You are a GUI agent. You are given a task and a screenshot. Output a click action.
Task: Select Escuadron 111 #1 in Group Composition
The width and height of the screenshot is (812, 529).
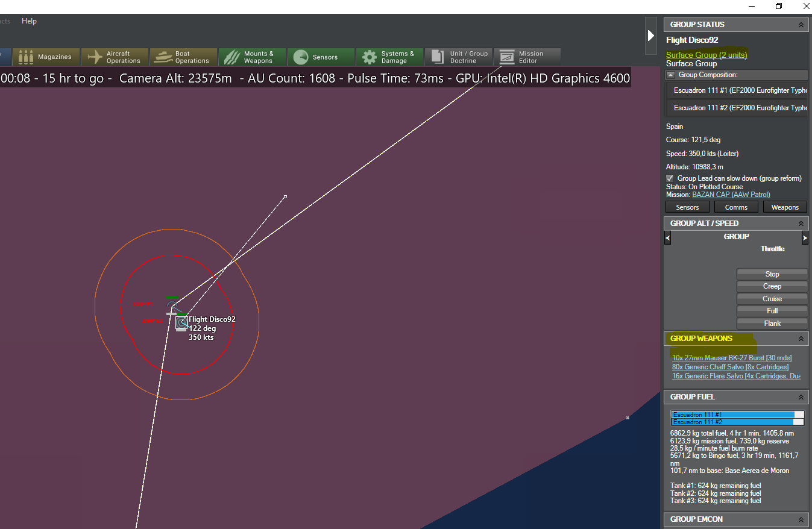(x=737, y=91)
